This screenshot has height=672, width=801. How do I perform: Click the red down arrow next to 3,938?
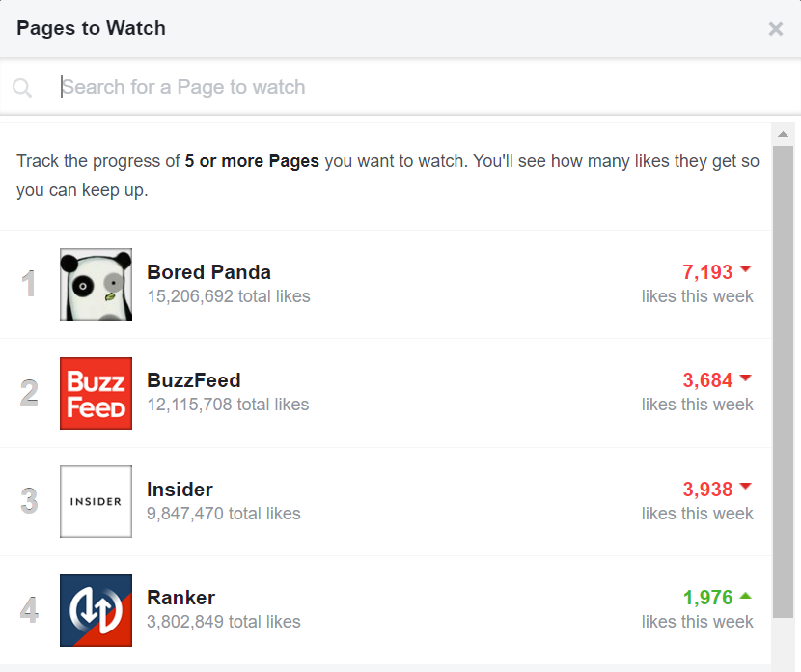(x=745, y=486)
